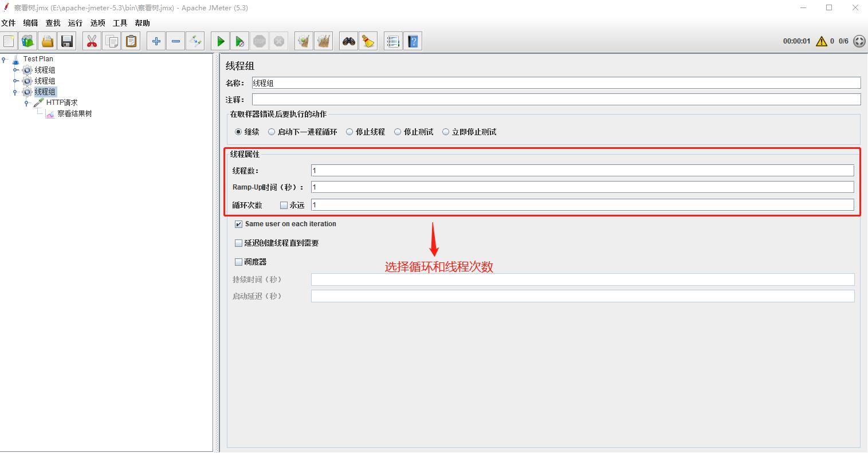Open the 查找 menu
Image resolution: width=868 pixels, height=453 pixels.
pyautogui.click(x=53, y=23)
